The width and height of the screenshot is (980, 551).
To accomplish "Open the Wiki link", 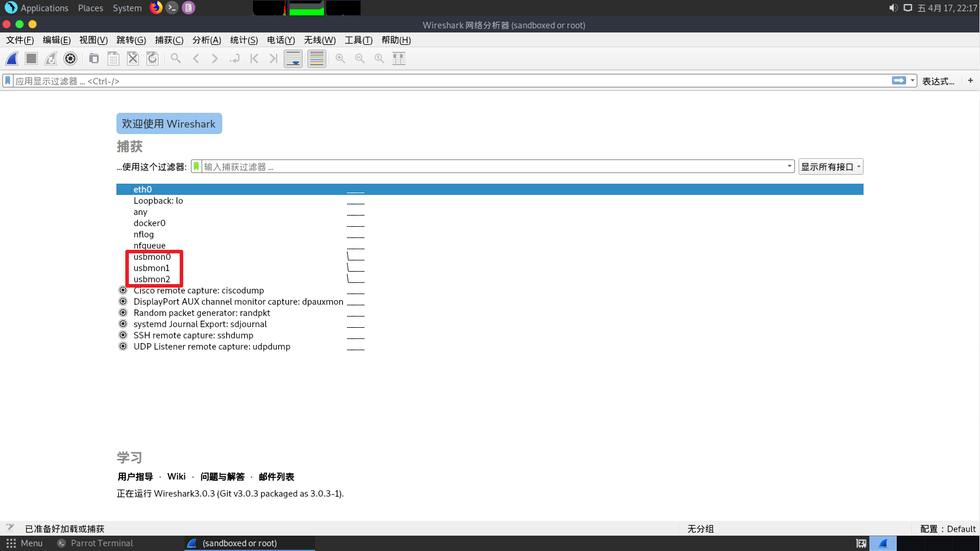I will (176, 477).
